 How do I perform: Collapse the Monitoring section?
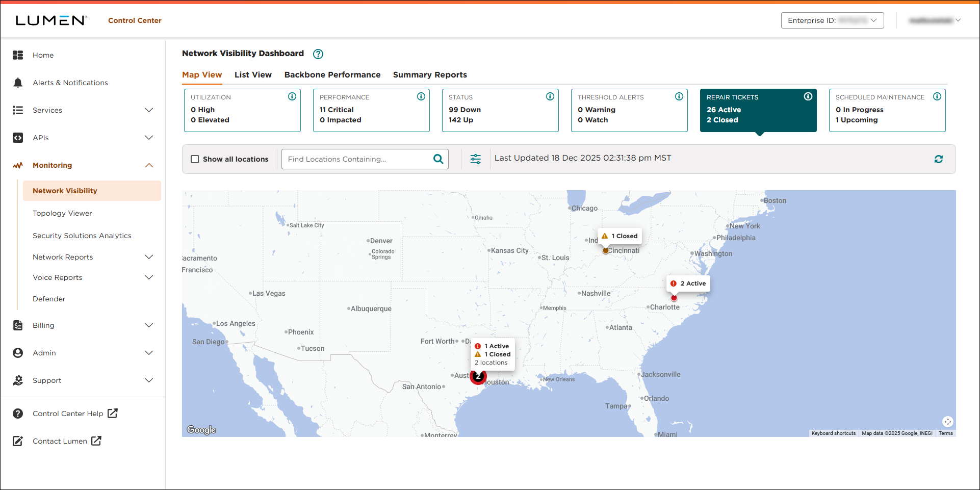(149, 165)
